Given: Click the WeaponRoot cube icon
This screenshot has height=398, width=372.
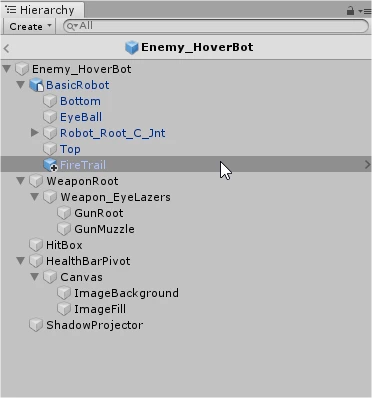Looking at the screenshot, I should click(36, 181).
